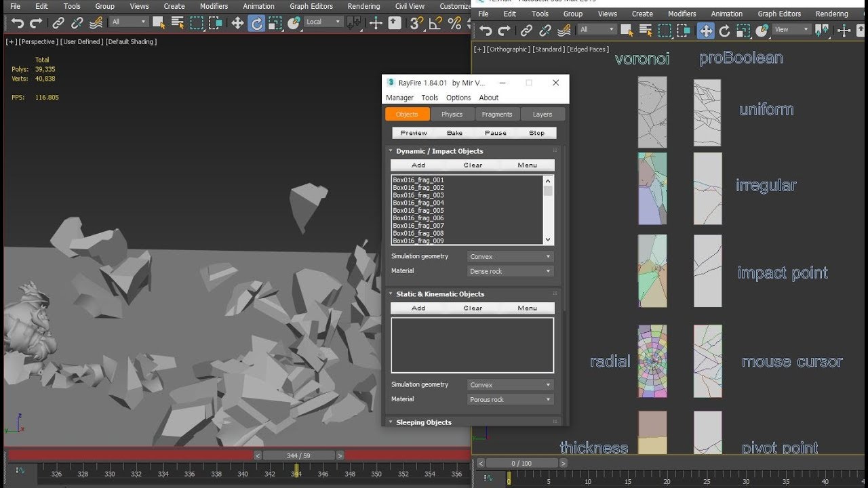Screen dimensions: 868x488
Task: Activate Bind to Space Warp in left window
Action: (x=96, y=23)
